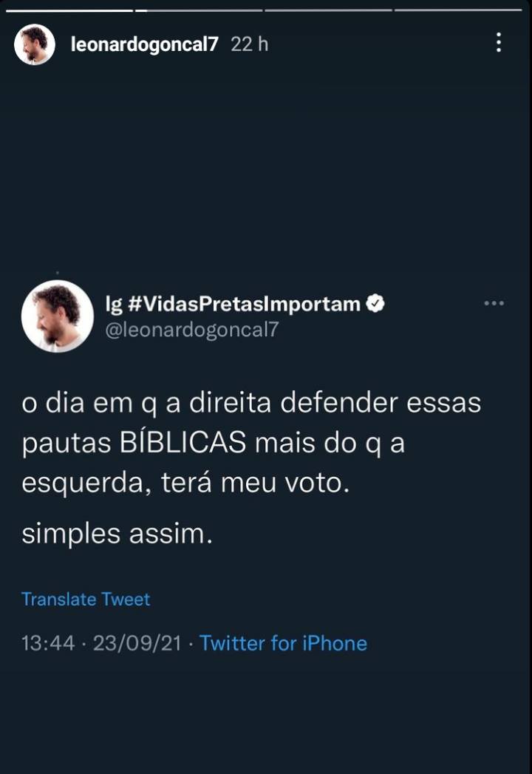Image resolution: width=532 pixels, height=774 pixels.
Task: Open the "Twitter for iPhone" source link
Action: [283, 643]
